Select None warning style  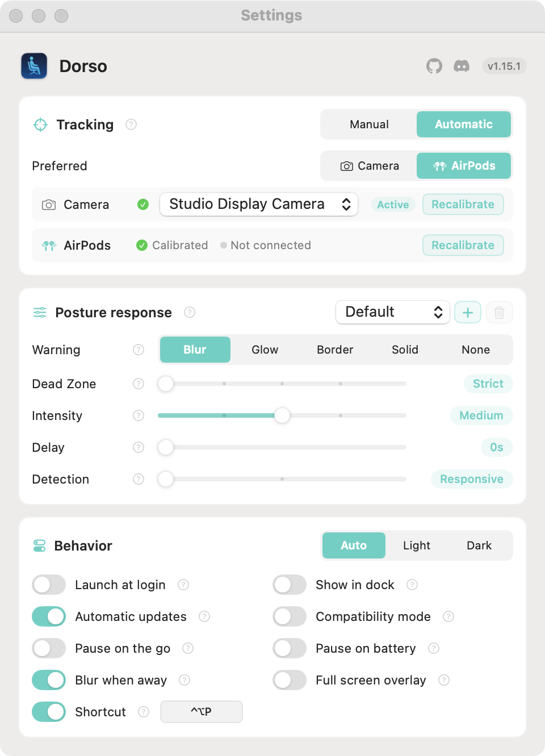[x=476, y=350]
